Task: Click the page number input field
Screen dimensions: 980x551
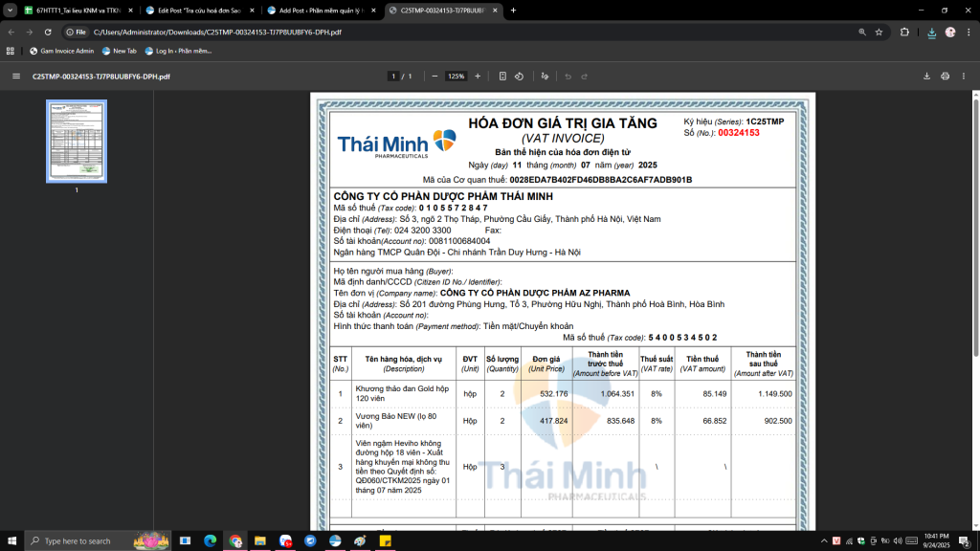Action: coord(393,76)
